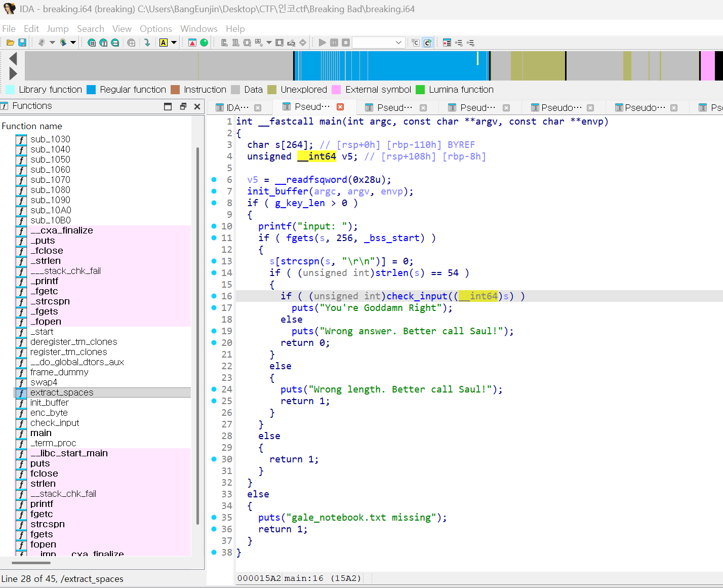Toggle breakpoint dot on line 16
Image resolution: width=723 pixels, height=588 pixels.
(214, 296)
